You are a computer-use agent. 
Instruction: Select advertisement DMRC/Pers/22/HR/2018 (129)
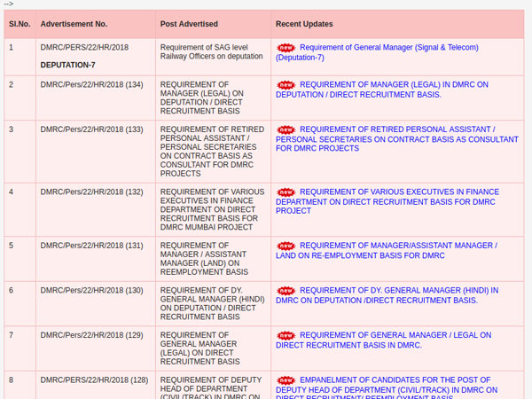click(92, 335)
